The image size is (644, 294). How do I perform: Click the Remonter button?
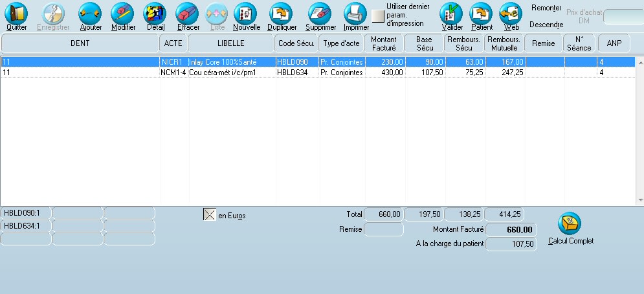click(546, 8)
